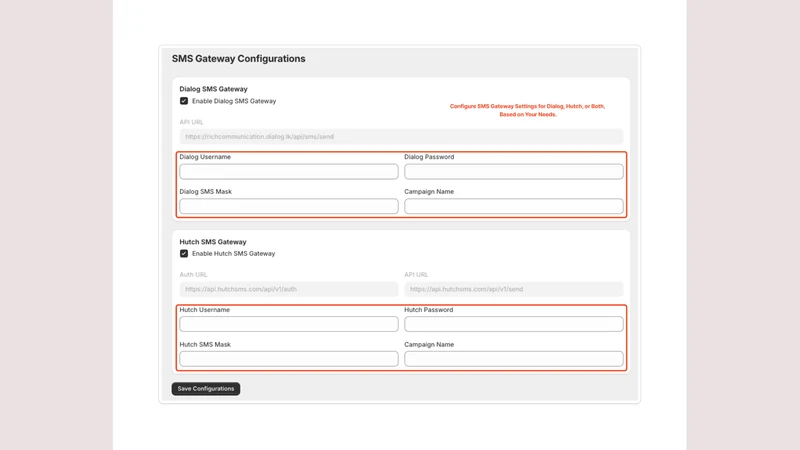The image size is (800, 450).
Task: Uncheck Enable Hutch SMS Gateway checkbox
Action: coord(184,254)
